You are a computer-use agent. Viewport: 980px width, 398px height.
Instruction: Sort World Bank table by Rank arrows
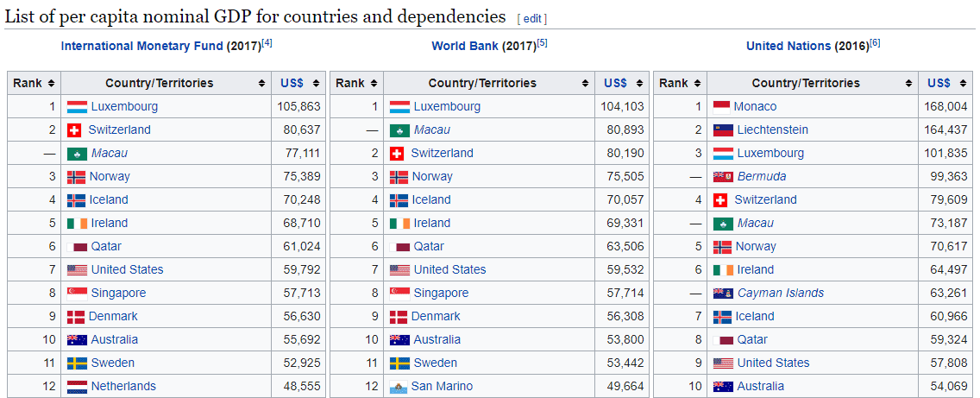(x=374, y=83)
